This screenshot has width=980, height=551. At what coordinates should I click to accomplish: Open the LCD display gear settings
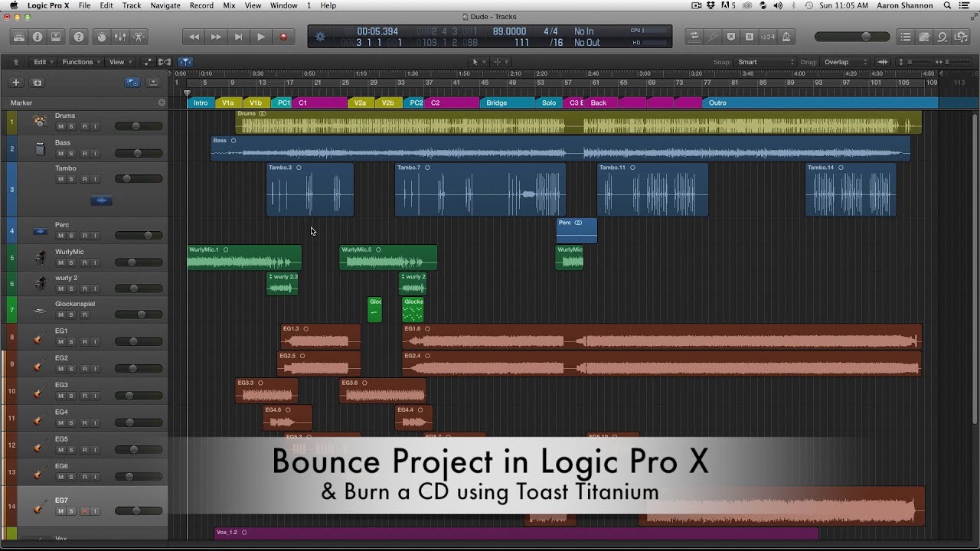pos(320,37)
